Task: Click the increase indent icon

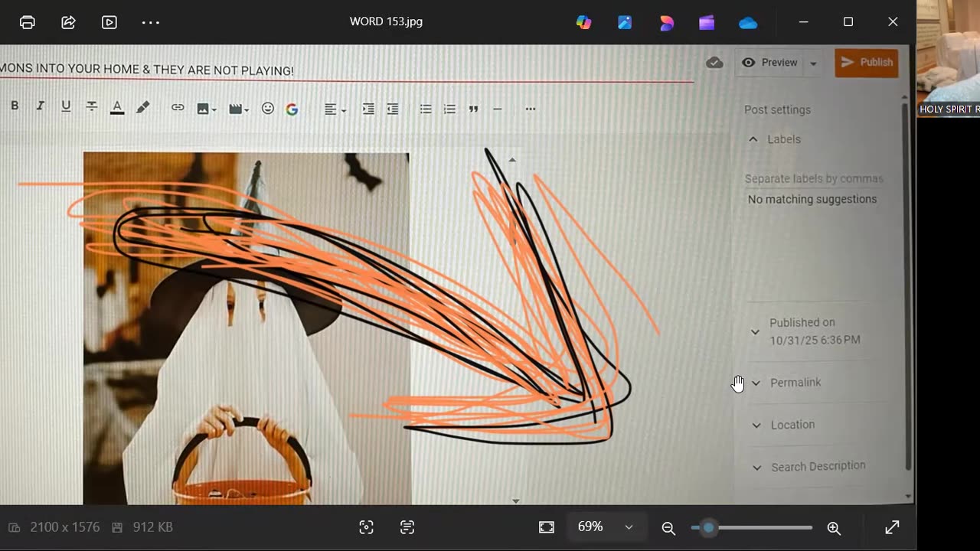Action: (x=368, y=109)
